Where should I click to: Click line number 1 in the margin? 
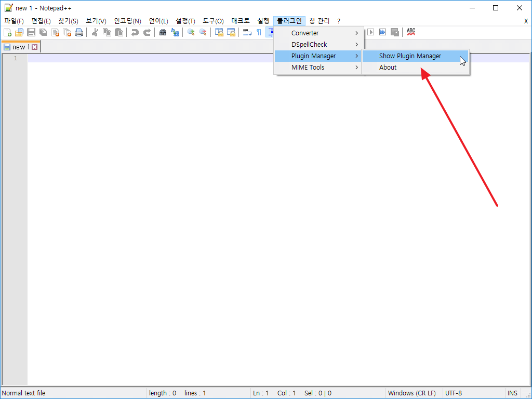(15, 58)
